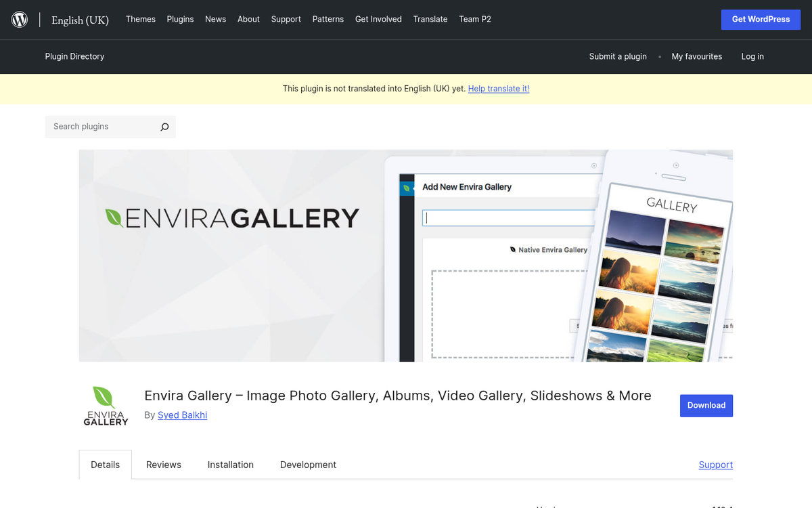The width and height of the screenshot is (812, 508).
Task: Click the Envira Gallery plugin icon
Action: pos(106,404)
